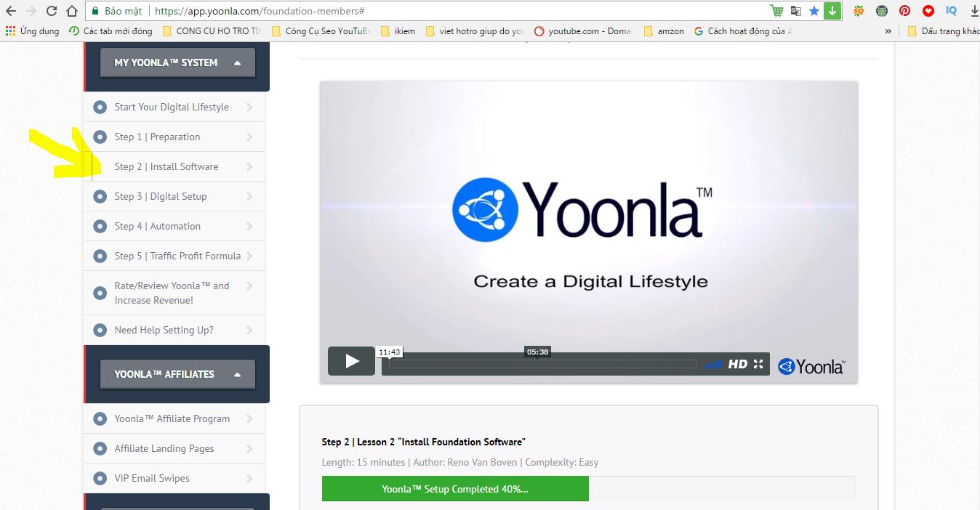This screenshot has width=980, height=510.
Task: Click the lesson title Step 2 | Lesson 2
Action: coord(424,442)
